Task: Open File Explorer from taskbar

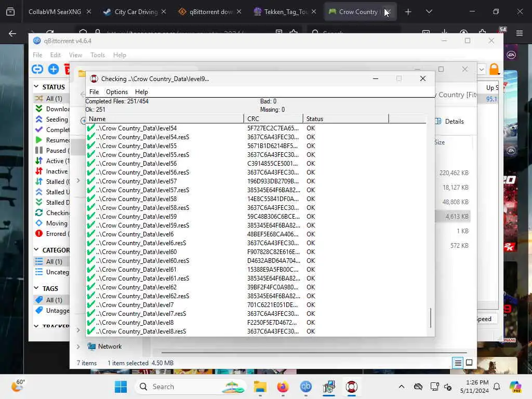Action: [260, 387]
